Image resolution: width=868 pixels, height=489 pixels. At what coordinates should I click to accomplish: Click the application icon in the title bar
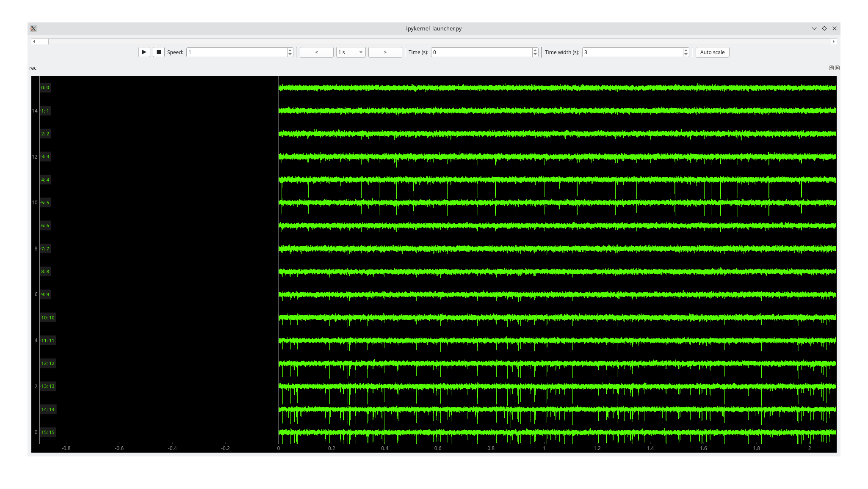tap(33, 28)
